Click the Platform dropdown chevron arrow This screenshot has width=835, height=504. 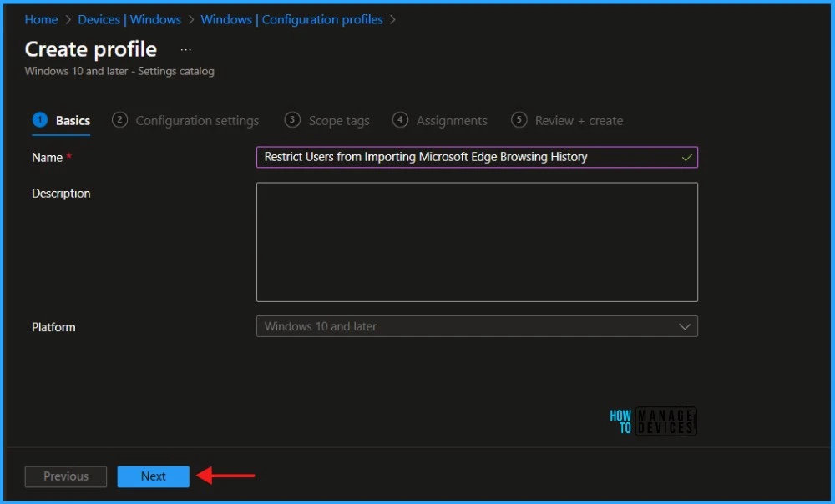coord(685,327)
